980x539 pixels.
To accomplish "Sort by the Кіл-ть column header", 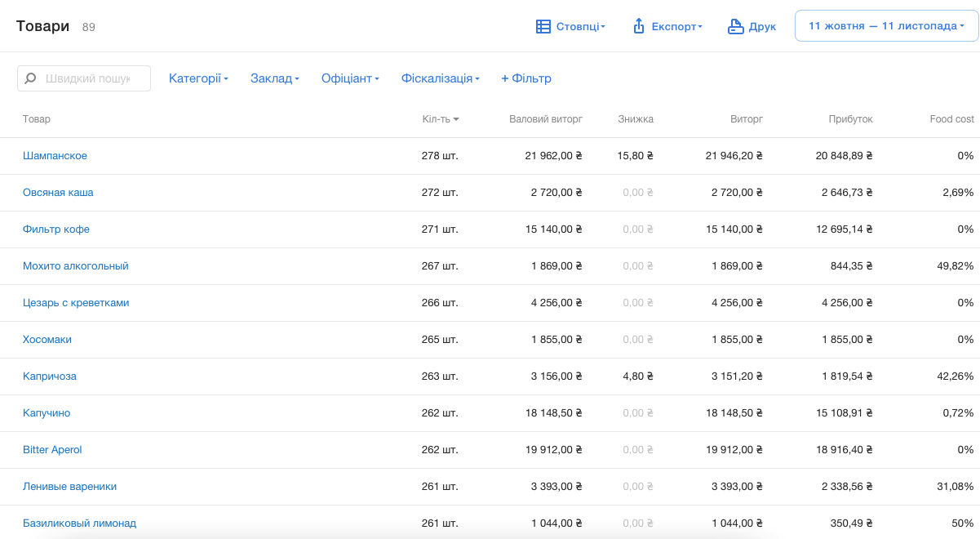I will pos(441,119).
